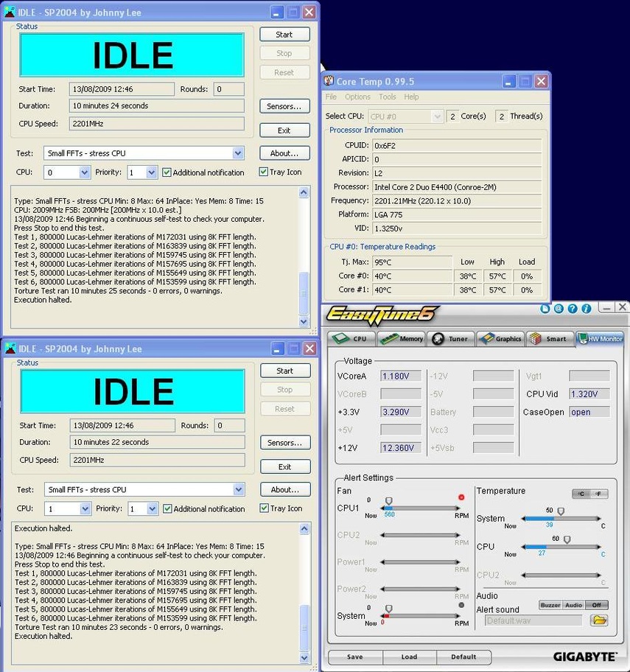Click log scrollbar up arrow in CPU 0 SP2004 window
Image resolution: width=630 pixels, height=672 pixels.
pyautogui.click(x=304, y=192)
